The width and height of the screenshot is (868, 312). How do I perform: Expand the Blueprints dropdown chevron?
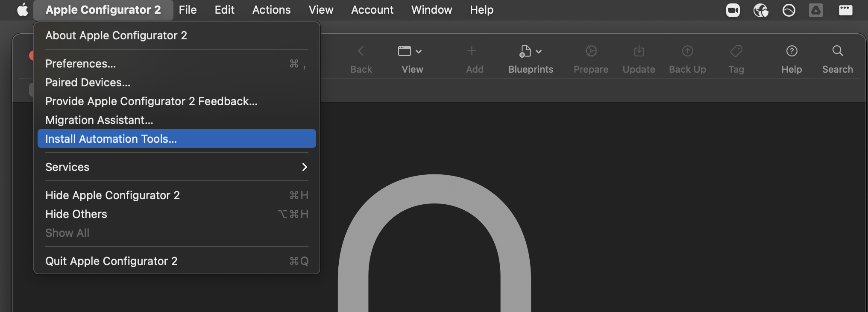[x=539, y=52]
